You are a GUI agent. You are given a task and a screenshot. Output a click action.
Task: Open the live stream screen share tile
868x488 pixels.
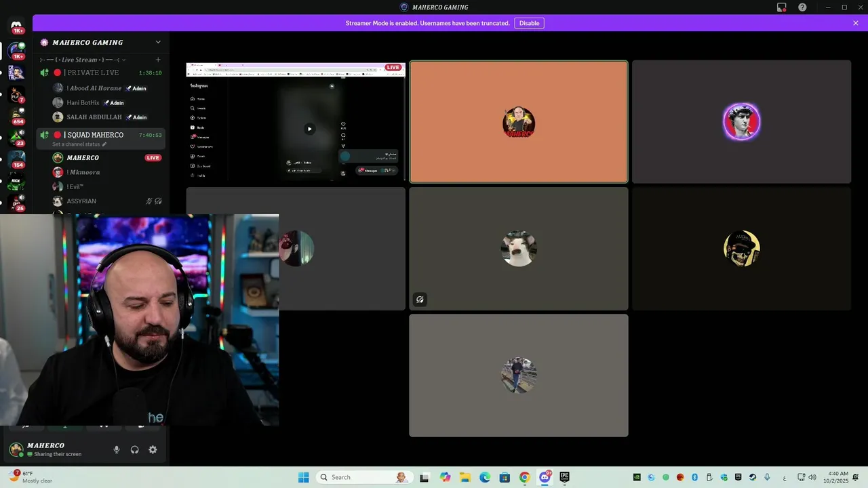click(296, 122)
